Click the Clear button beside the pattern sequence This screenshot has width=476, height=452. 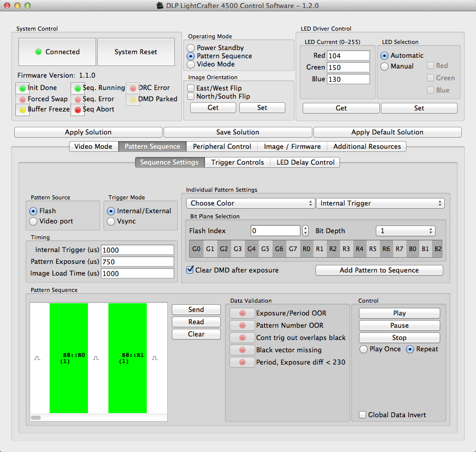point(196,334)
